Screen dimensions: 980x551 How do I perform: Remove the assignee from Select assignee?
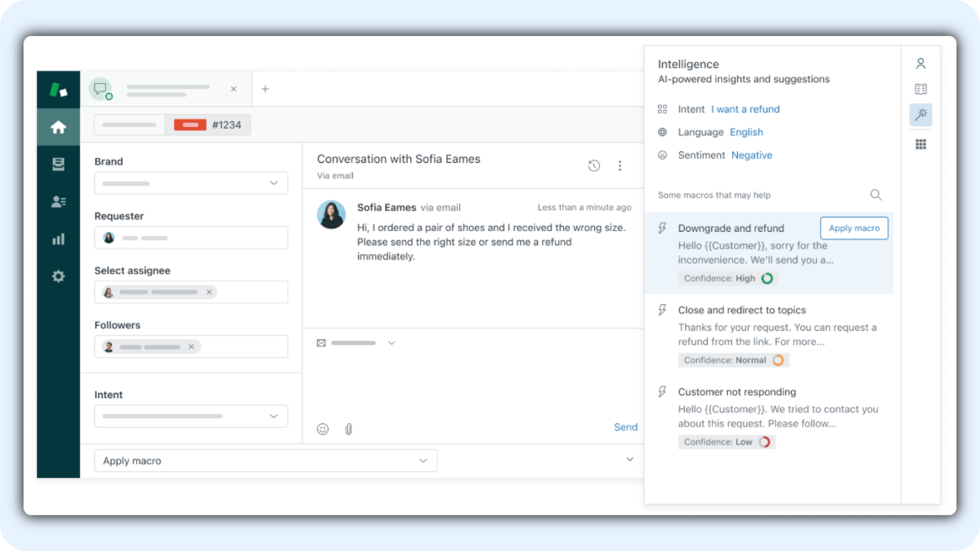(208, 292)
